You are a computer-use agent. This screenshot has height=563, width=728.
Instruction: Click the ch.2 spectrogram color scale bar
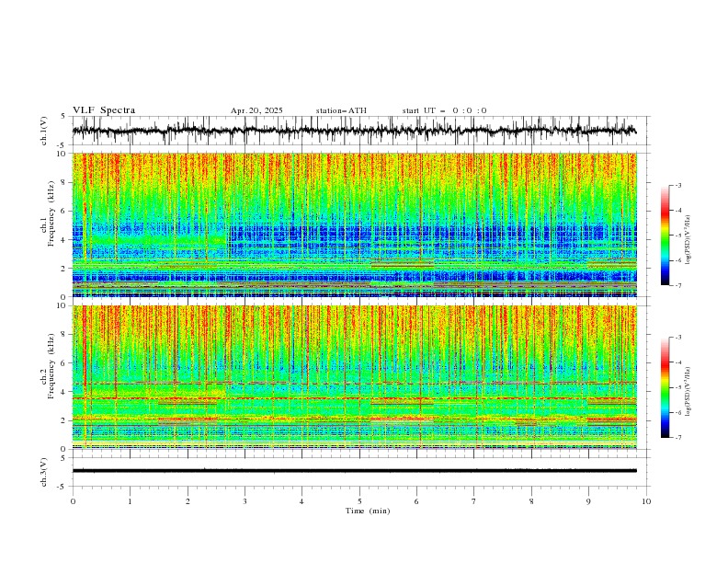(665, 387)
